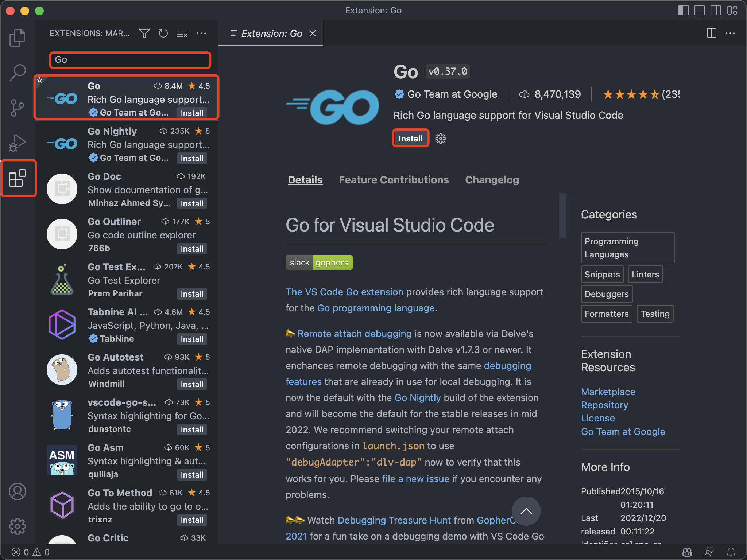Viewport: 747px width, 560px height.
Task: Refresh the extensions list
Action: 163,33
